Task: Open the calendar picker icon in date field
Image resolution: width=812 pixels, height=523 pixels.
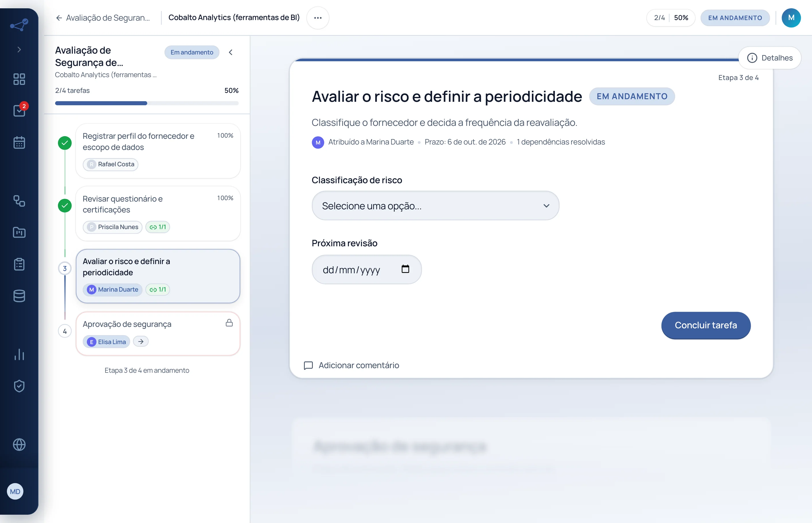Action: pos(405,269)
